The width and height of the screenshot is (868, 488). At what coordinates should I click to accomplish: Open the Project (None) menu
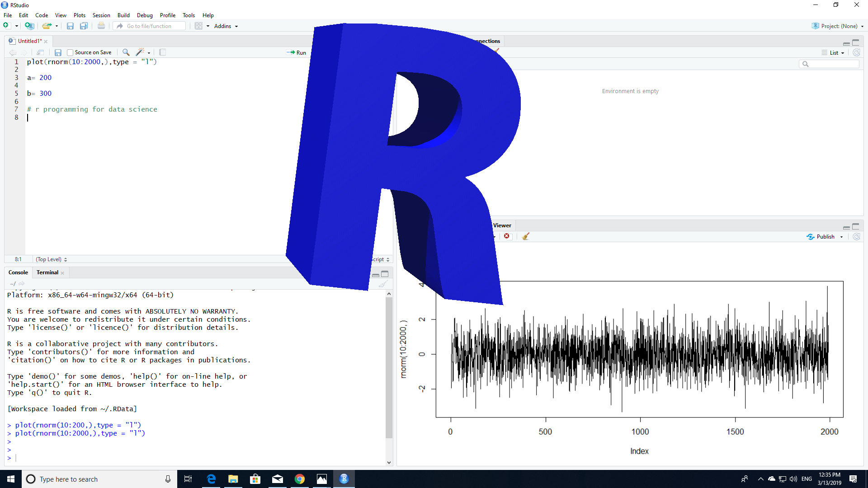click(x=838, y=26)
